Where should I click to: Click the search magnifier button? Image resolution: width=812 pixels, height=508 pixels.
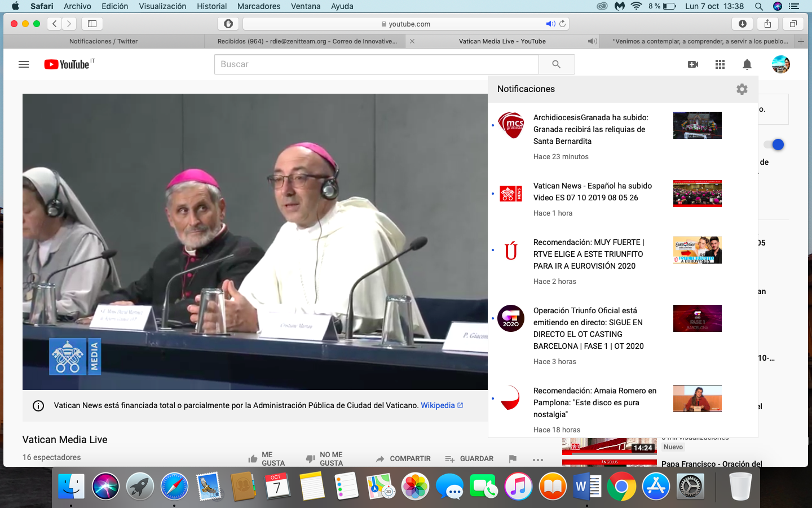pyautogui.click(x=556, y=64)
